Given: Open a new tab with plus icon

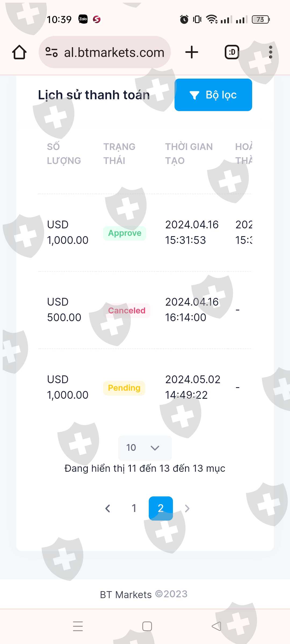Looking at the screenshot, I should [x=192, y=52].
